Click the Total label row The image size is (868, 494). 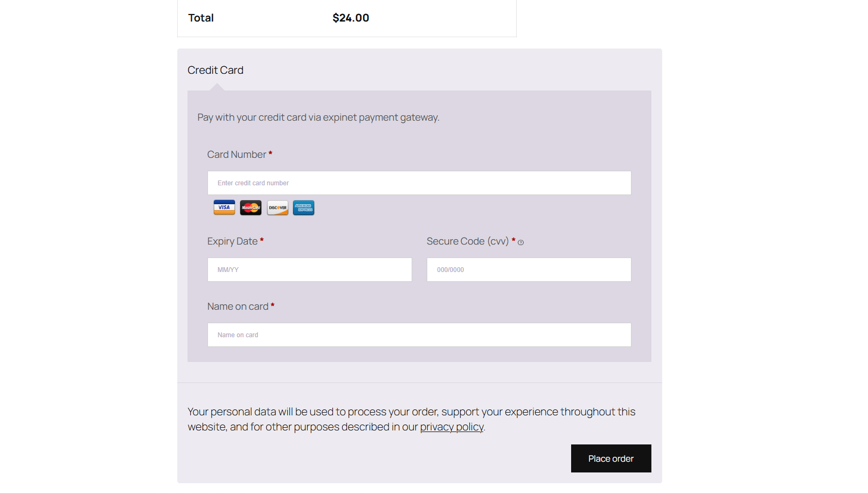click(x=200, y=18)
